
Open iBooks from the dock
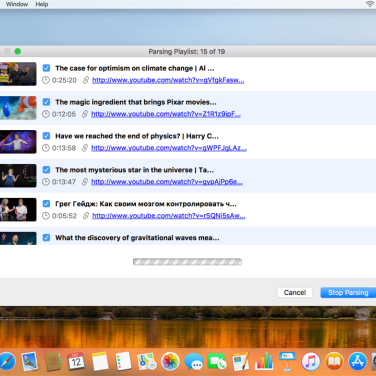click(x=334, y=362)
